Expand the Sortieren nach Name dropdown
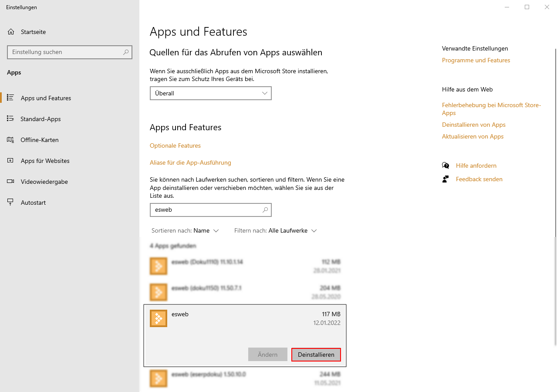The height and width of the screenshot is (392, 557). point(206,230)
